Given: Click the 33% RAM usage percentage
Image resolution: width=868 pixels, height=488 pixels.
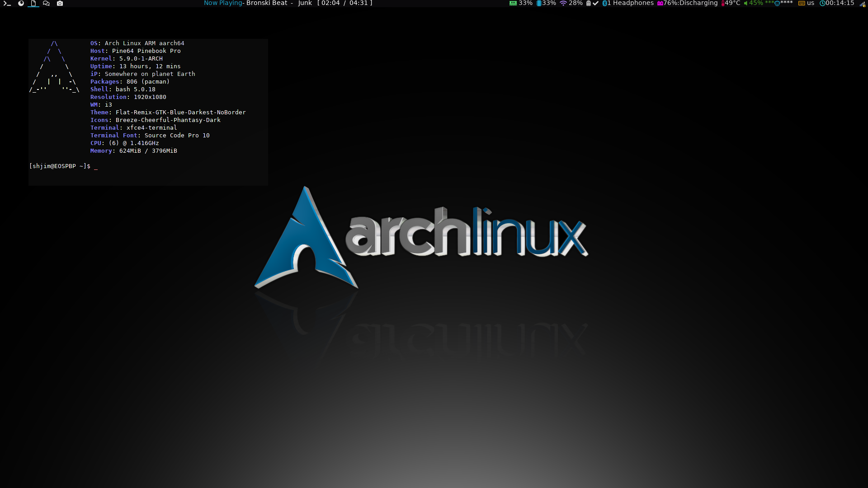Looking at the screenshot, I should coord(525,3).
